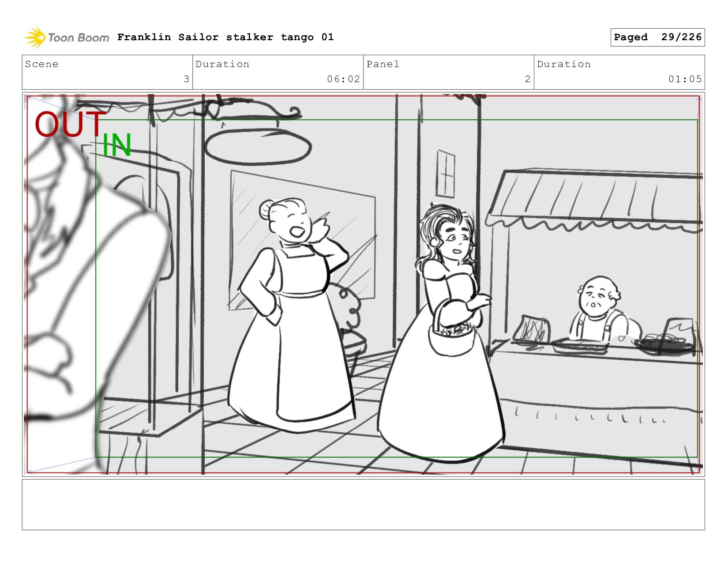Click the Toon Boom logo
Viewport: 728px width, 563px height.
pyautogui.click(x=66, y=38)
